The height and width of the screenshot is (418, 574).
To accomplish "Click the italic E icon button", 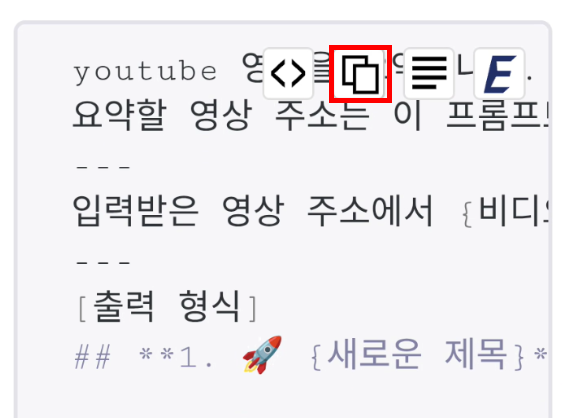I will pyautogui.click(x=499, y=74).
